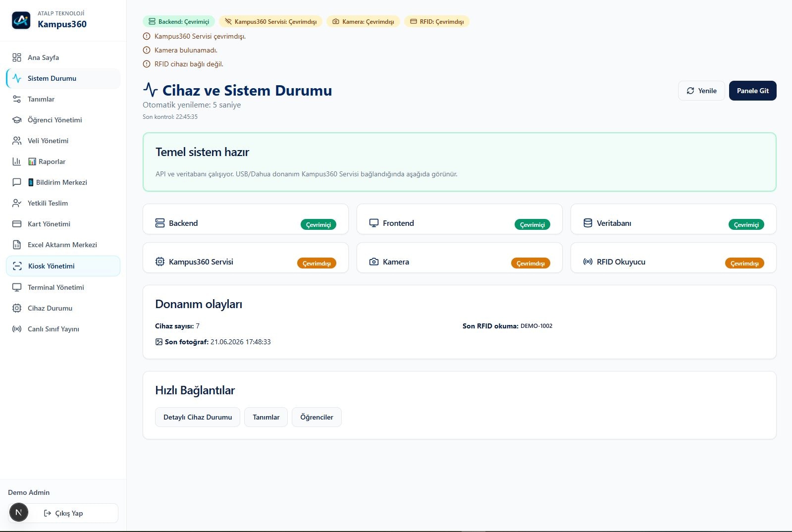Click the Tanımlar quick link button
The image size is (792, 532).
coord(266,417)
